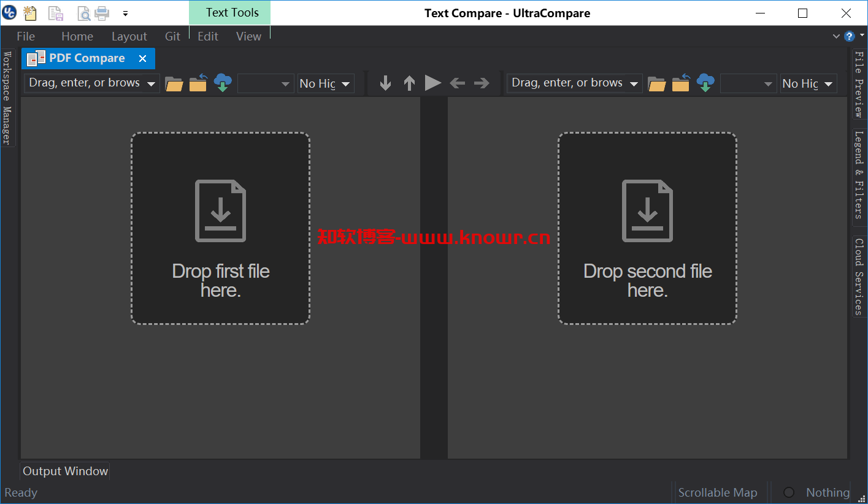The height and width of the screenshot is (504, 868).
Task: Expand the left No Highlighting dropdown
Action: 346,83
